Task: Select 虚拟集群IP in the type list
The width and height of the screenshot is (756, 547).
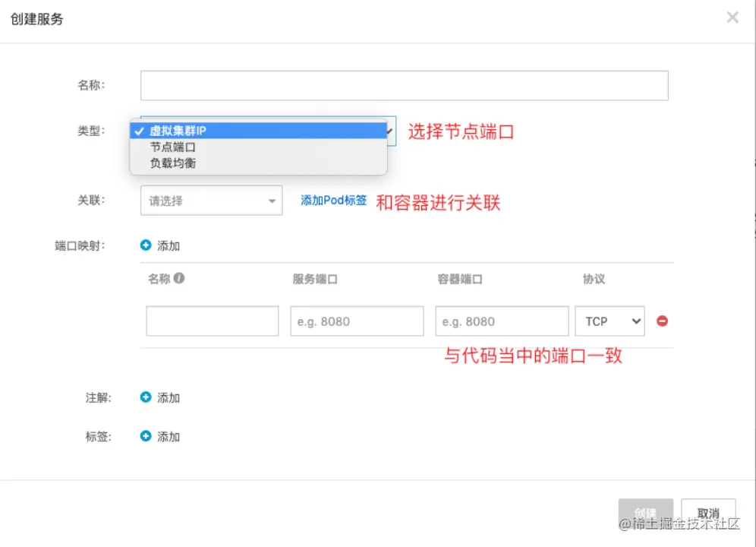Action: pyautogui.click(x=178, y=131)
